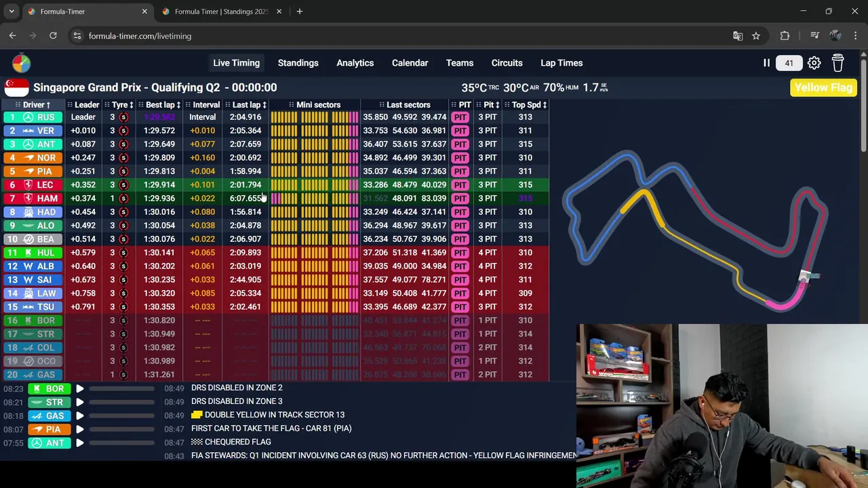Viewport: 868px width, 488px height.
Task: Open the Lap Times page
Action: [x=561, y=63]
